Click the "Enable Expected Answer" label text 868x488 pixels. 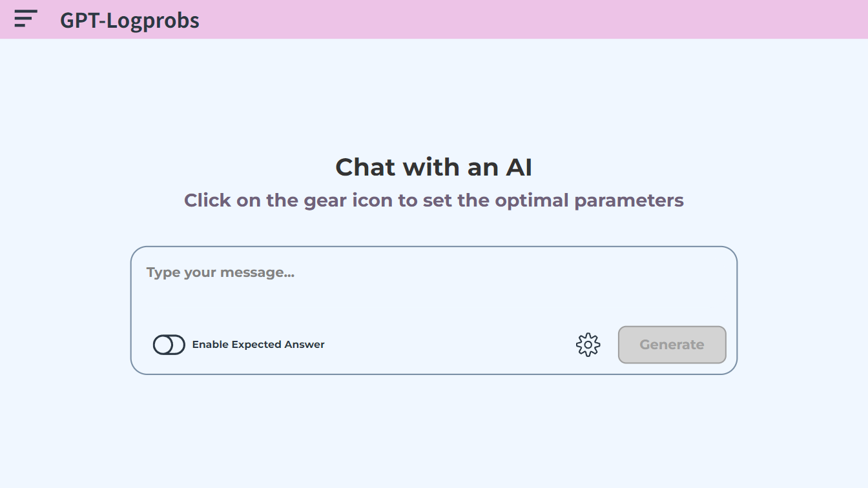(258, 345)
